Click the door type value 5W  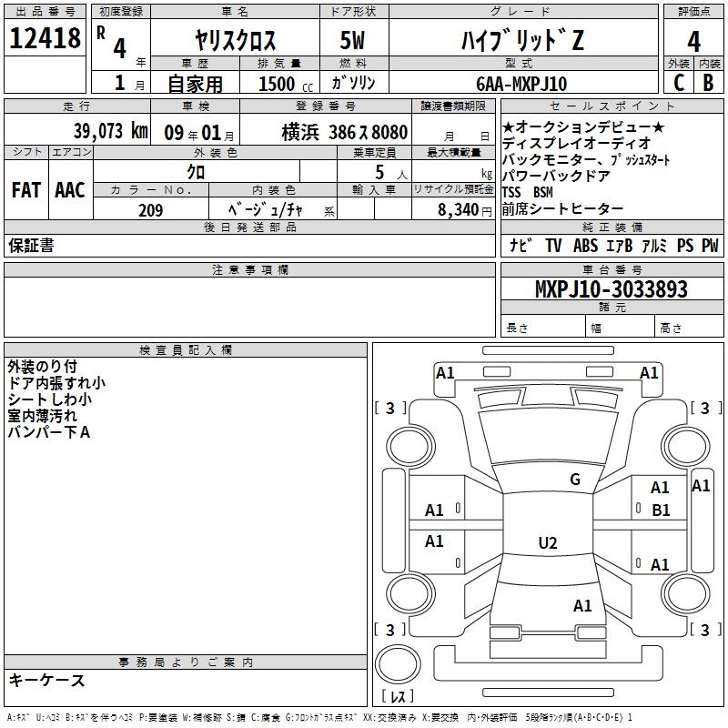352,40
